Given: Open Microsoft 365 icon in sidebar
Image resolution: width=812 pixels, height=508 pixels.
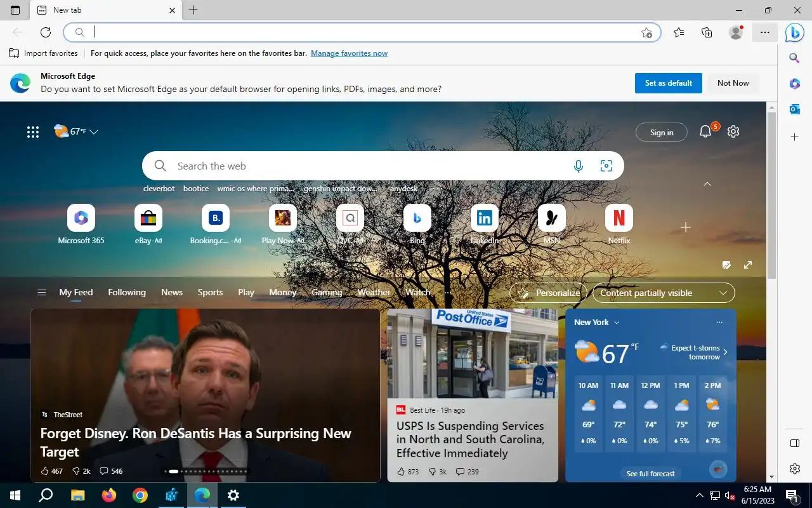Looking at the screenshot, I should coord(794,84).
